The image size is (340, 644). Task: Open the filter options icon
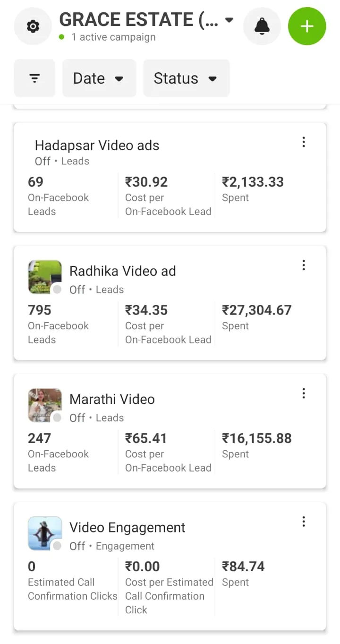click(x=34, y=78)
